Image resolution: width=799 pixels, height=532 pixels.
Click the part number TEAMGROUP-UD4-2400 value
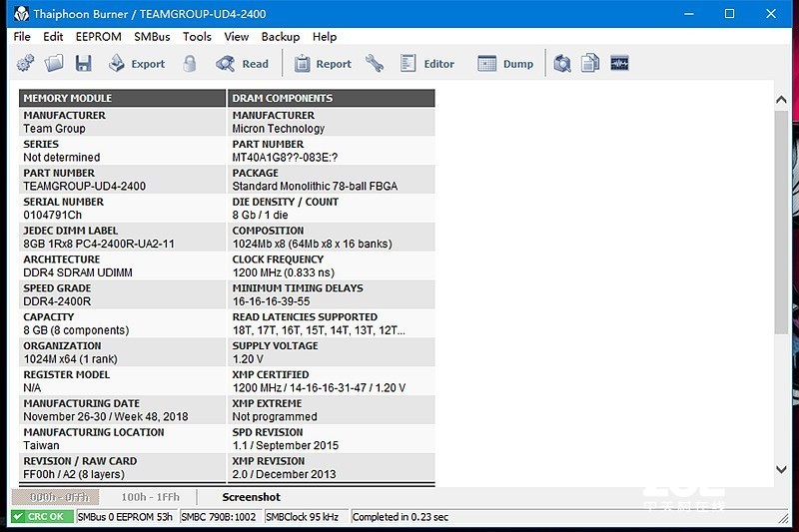(x=85, y=187)
